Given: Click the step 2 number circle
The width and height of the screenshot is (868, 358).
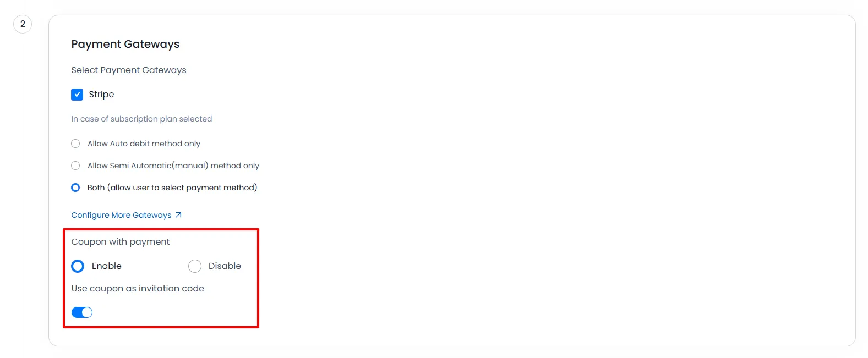Looking at the screenshot, I should tap(23, 24).
